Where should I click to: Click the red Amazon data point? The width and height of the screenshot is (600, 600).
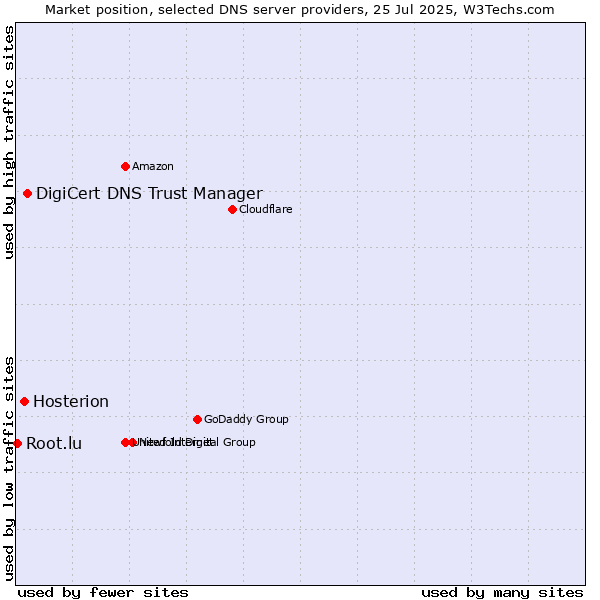pyautogui.click(x=125, y=166)
